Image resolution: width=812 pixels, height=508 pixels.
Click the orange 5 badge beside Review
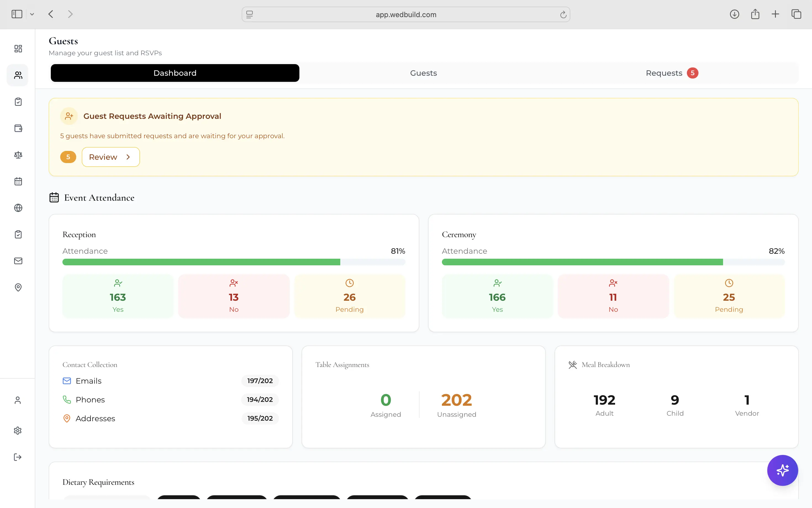point(68,157)
